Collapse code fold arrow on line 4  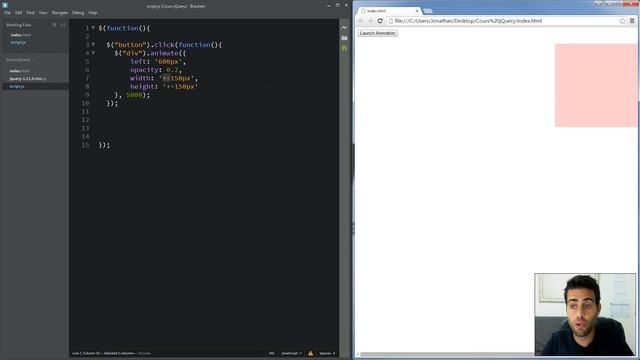[x=93, y=53]
